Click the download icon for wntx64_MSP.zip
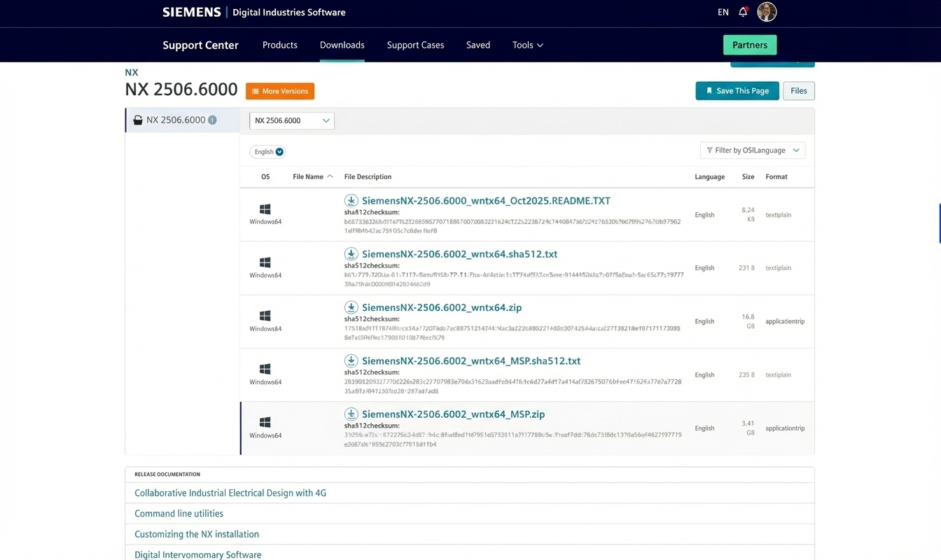Viewport: 941px width, 560px height. 351,414
